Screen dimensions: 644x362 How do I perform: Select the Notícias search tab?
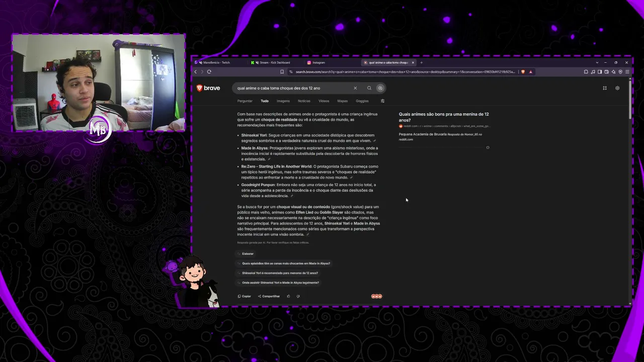[x=304, y=101]
